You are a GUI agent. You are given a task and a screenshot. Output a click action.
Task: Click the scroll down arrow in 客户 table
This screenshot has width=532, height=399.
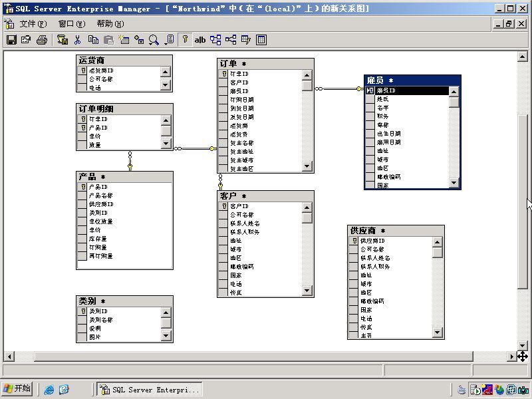click(307, 291)
